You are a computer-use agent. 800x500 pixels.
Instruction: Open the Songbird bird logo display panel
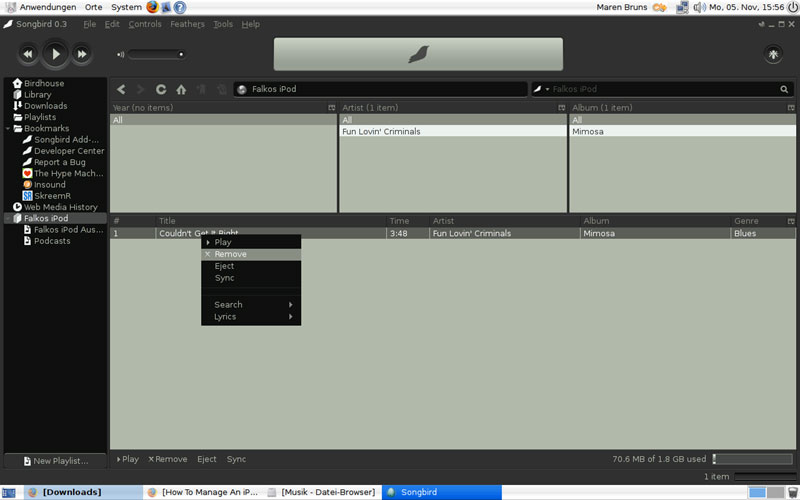(418, 54)
